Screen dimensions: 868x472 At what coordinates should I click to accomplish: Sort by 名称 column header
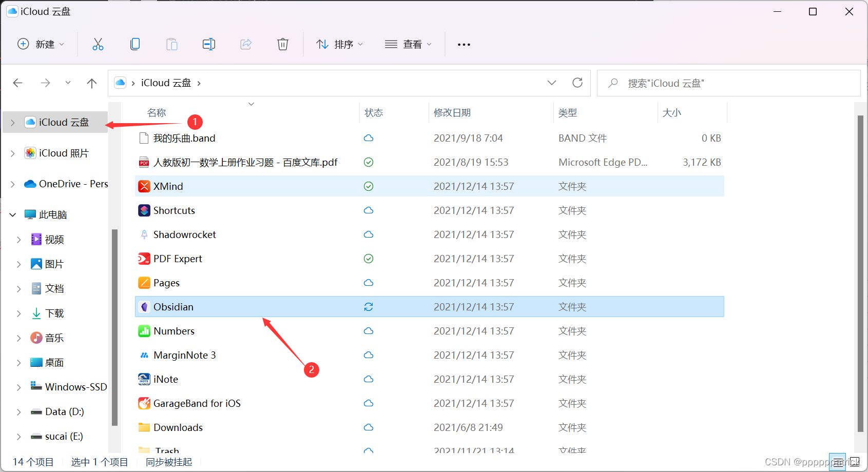point(157,112)
